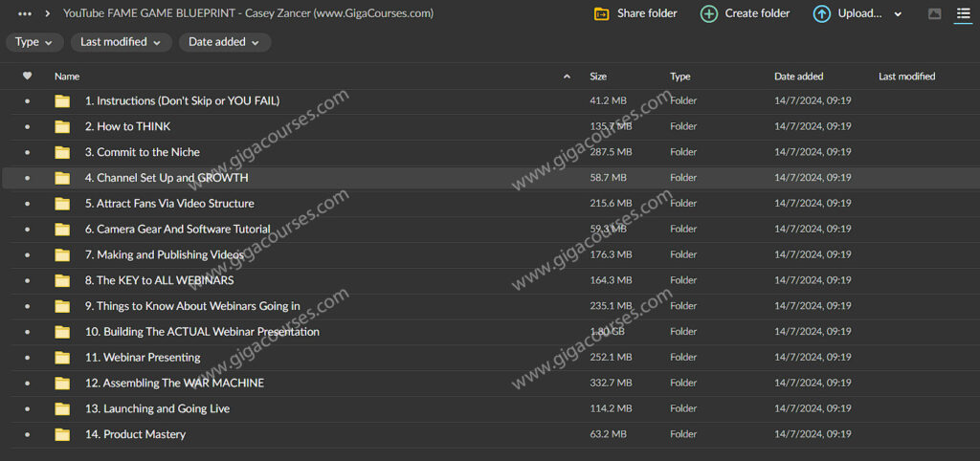Sort by Name column header

[x=67, y=77]
